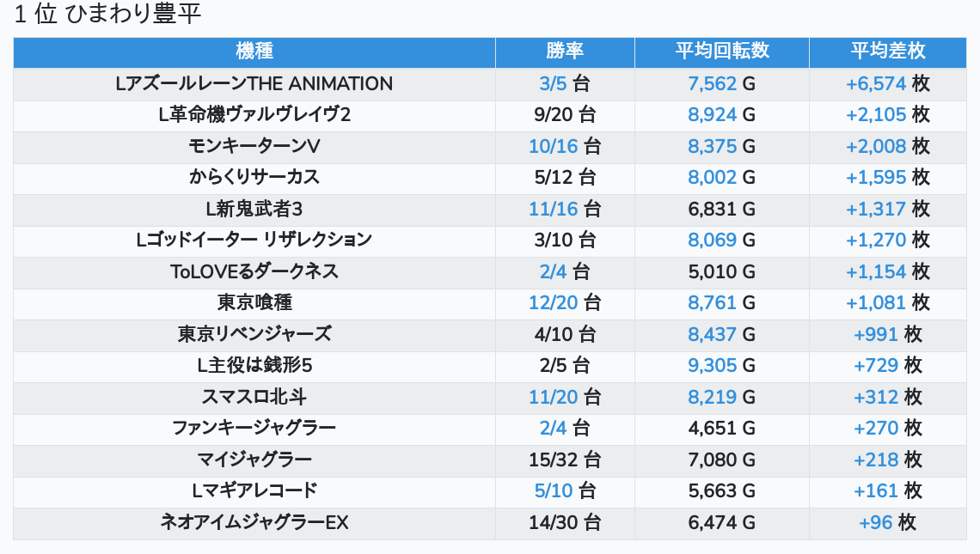The height and width of the screenshot is (554, 980).
Task: Select L新鬼武者3 in the table
Action: pyautogui.click(x=254, y=209)
